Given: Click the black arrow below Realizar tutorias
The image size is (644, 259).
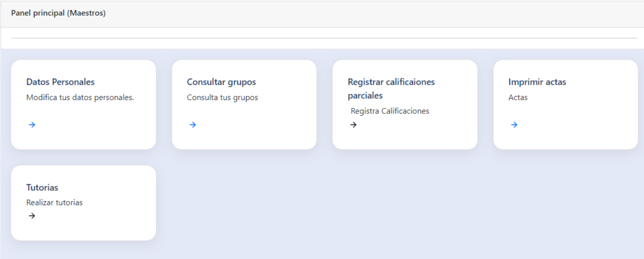Looking at the screenshot, I should 32,216.
